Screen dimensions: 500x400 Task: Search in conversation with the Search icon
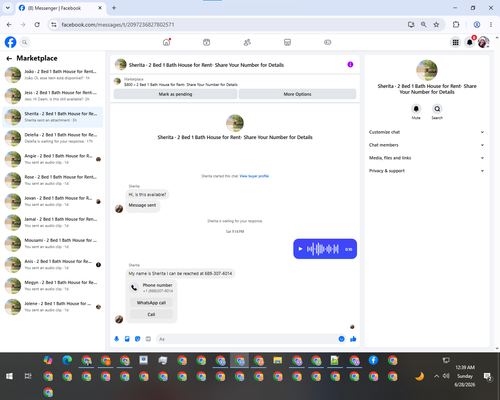[437, 109]
